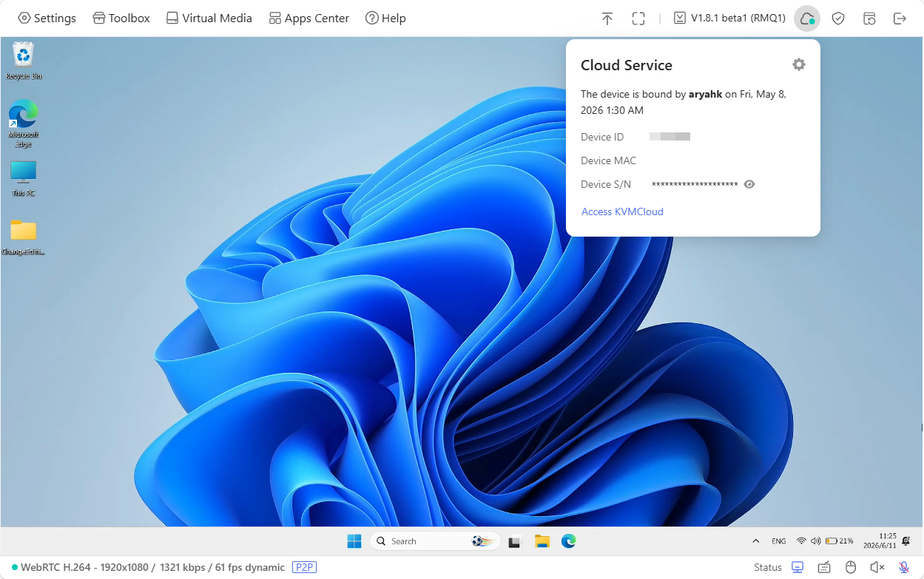Image resolution: width=924 pixels, height=579 pixels.
Task: Click the battery 21% indicator
Action: coord(840,541)
